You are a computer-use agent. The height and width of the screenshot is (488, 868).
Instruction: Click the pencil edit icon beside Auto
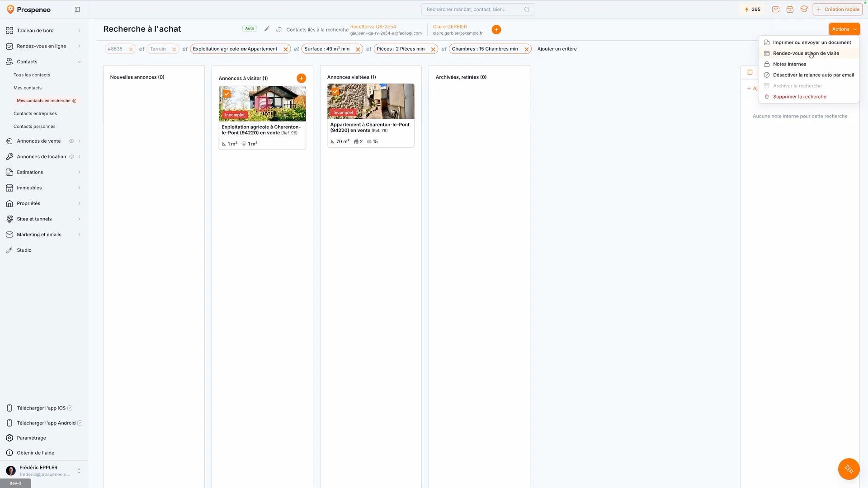[267, 29]
